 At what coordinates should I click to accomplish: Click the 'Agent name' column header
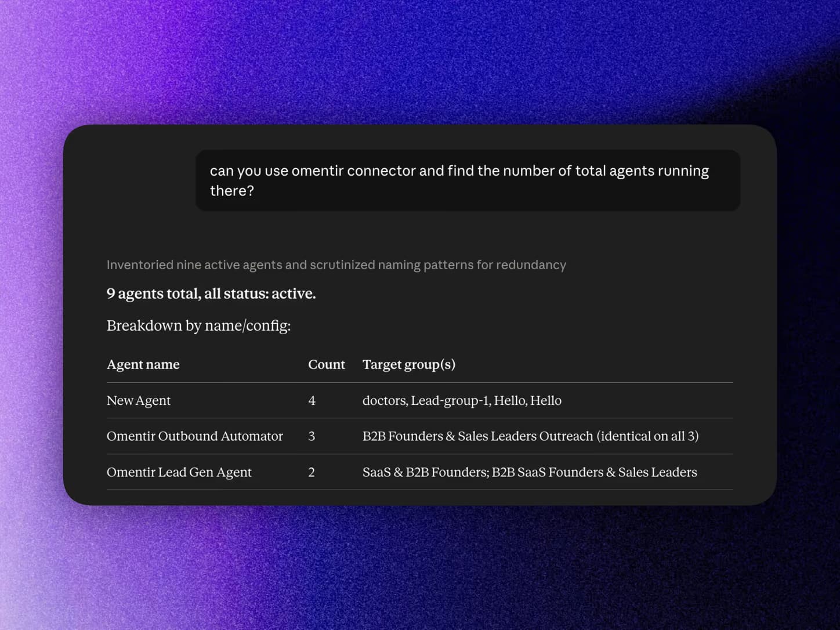pos(143,364)
